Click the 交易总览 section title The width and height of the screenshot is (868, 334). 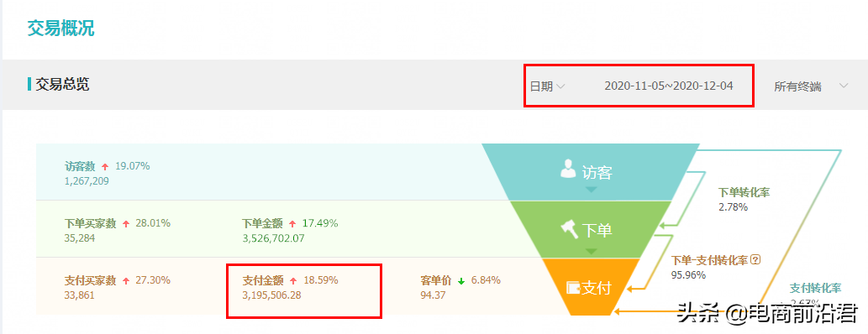tap(62, 85)
